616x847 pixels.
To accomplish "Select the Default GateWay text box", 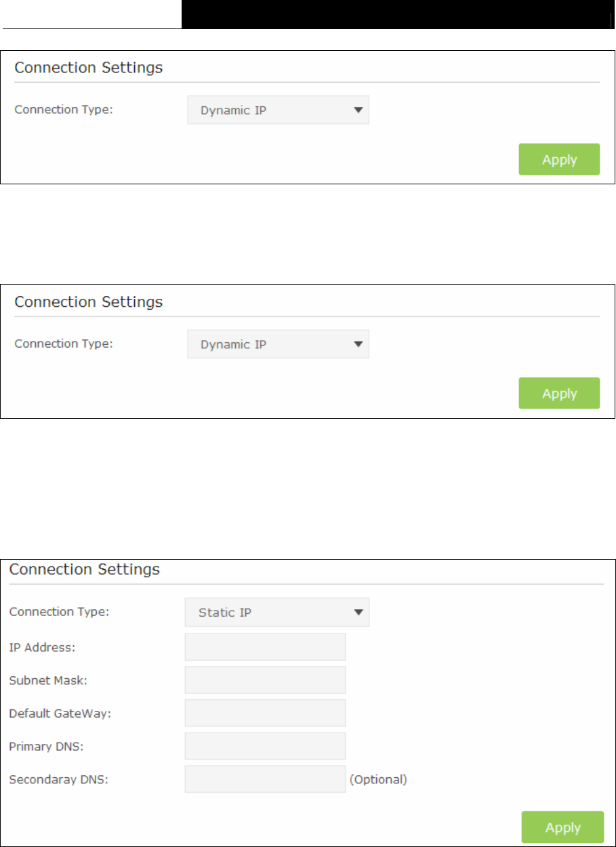I will click(x=265, y=713).
